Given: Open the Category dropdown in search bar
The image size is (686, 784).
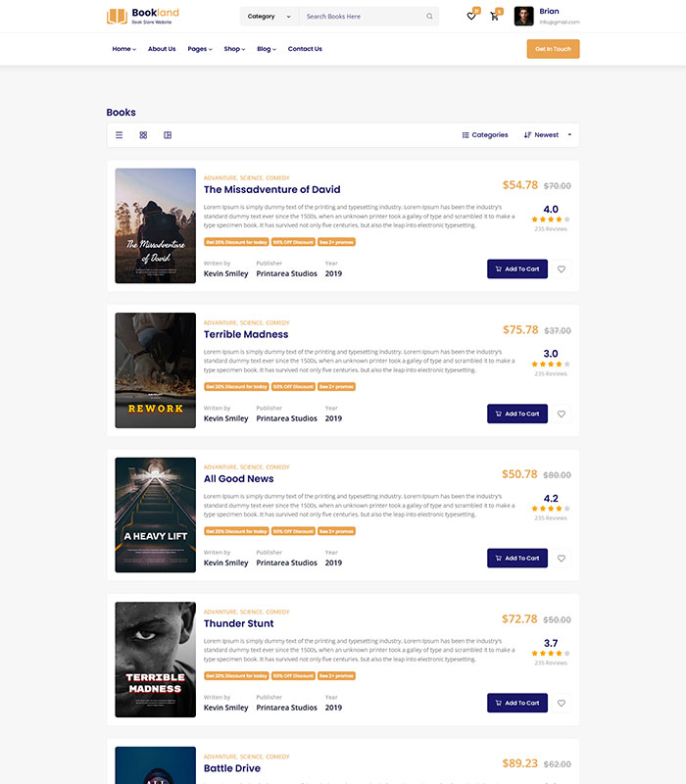Looking at the screenshot, I should pos(269,17).
